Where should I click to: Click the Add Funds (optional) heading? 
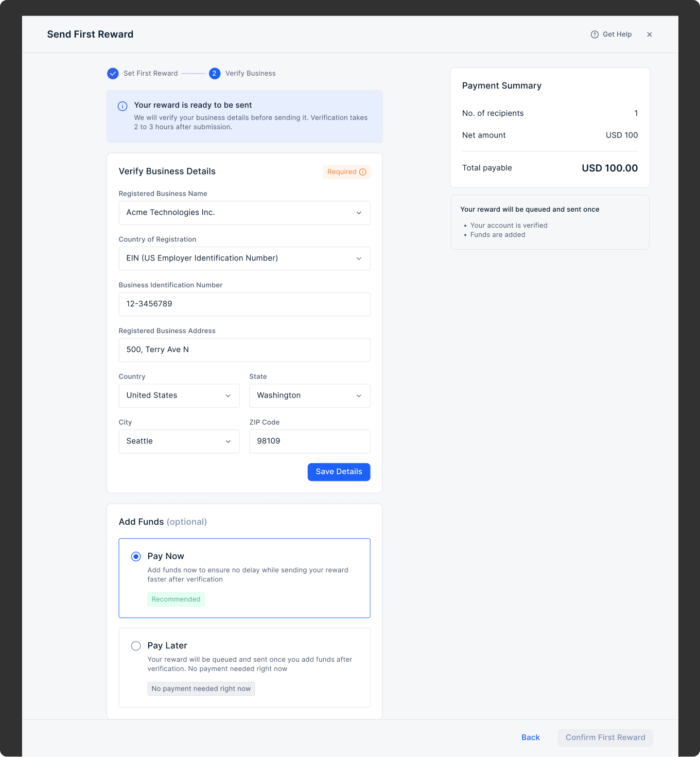pos(163,522)
